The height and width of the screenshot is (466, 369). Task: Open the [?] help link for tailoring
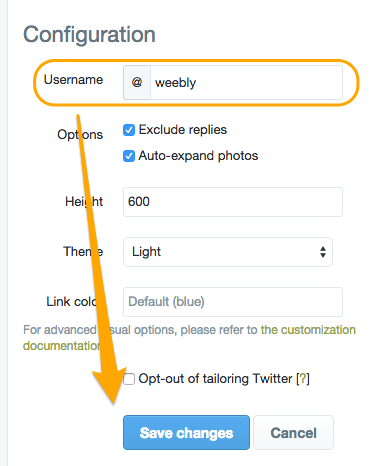pyautogui.click(x=303, y=379)
